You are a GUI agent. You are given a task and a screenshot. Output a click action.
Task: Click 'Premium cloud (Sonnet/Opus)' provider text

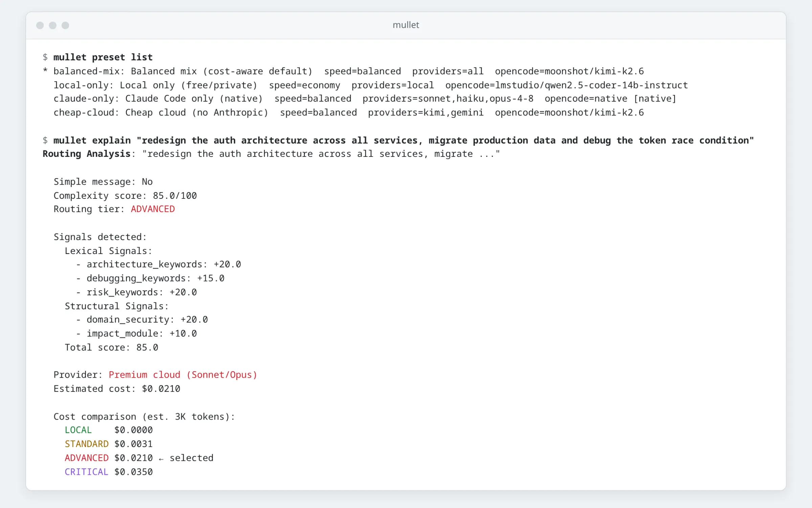coord(183,375)
